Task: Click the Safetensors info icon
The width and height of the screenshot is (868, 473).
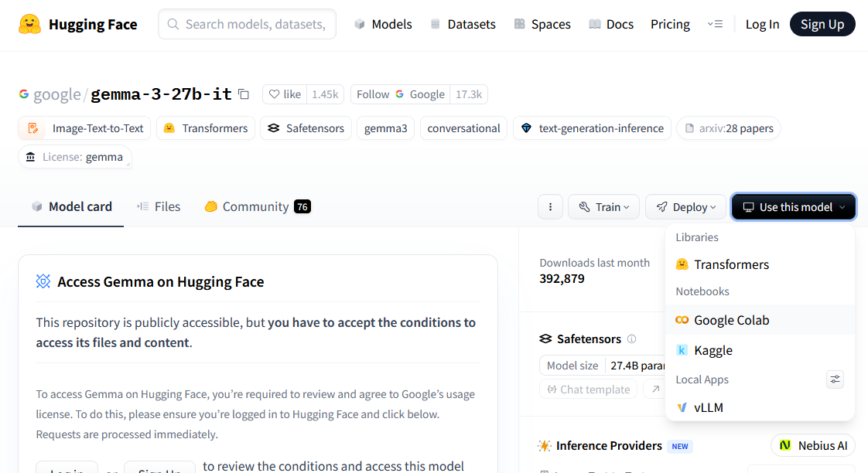Action: [x=631, y=339]
